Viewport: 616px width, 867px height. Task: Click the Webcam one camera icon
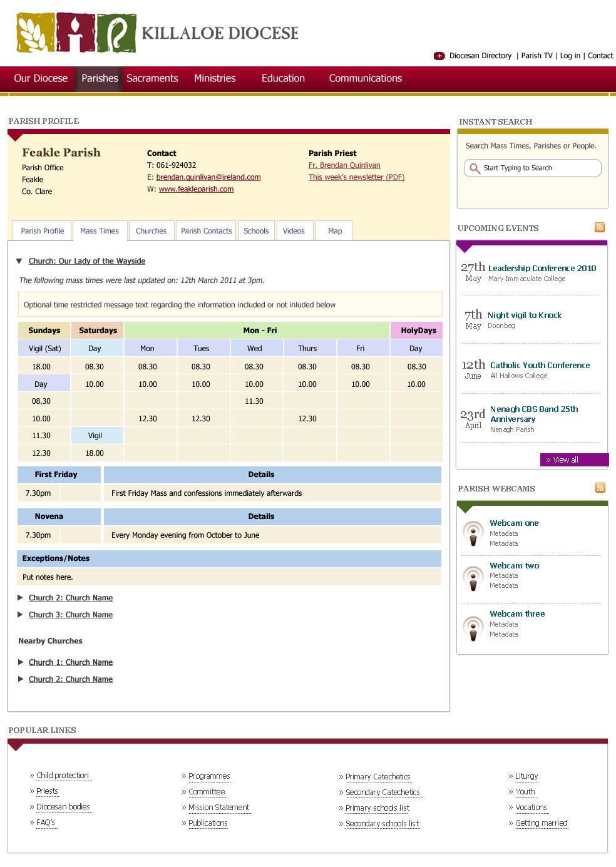pos(473,533)
